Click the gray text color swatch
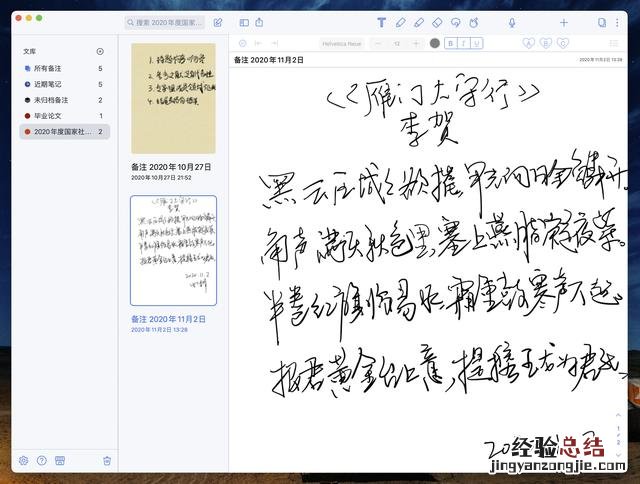This screenshot has width=640, height=484. coord(434,43)
